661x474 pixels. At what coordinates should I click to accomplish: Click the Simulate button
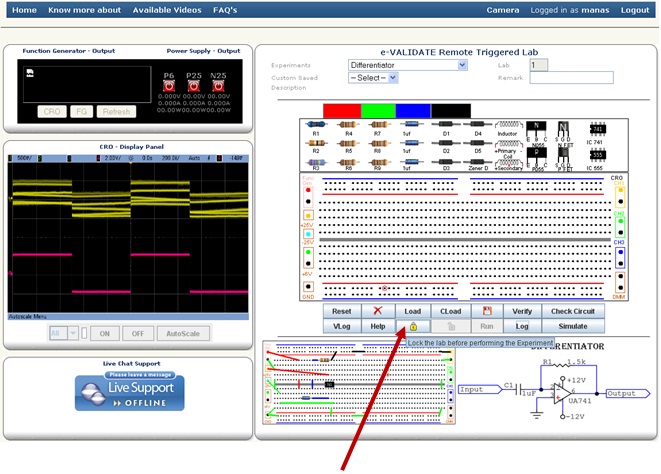pos(572,326)
